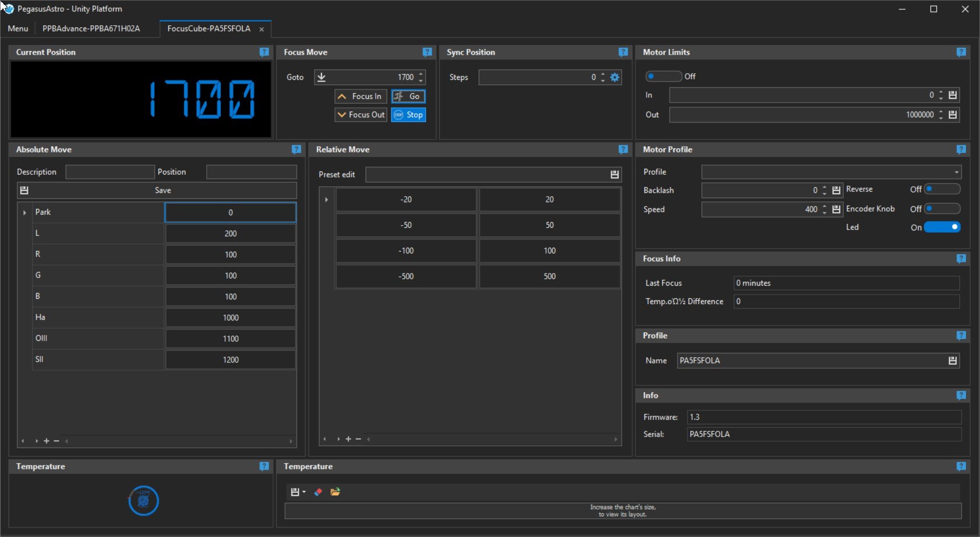This screenshot has width=980, height=537.
Task: Save the Backlash setting icon
Action: pos(836,190)
